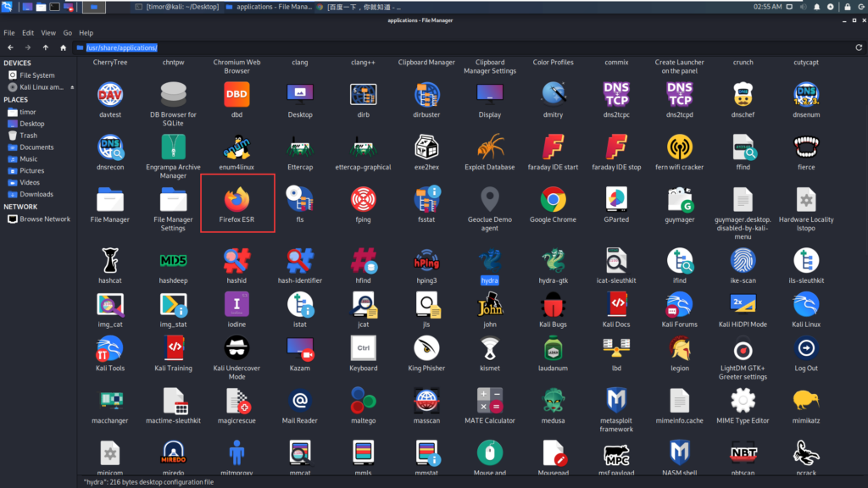The height and width of the screenshot is (488, 868).
Task: Select the dnschef icon
Action: [743, 95]
